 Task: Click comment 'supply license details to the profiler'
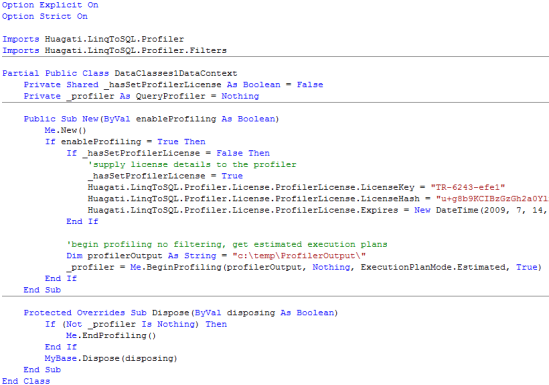point(192,164)
